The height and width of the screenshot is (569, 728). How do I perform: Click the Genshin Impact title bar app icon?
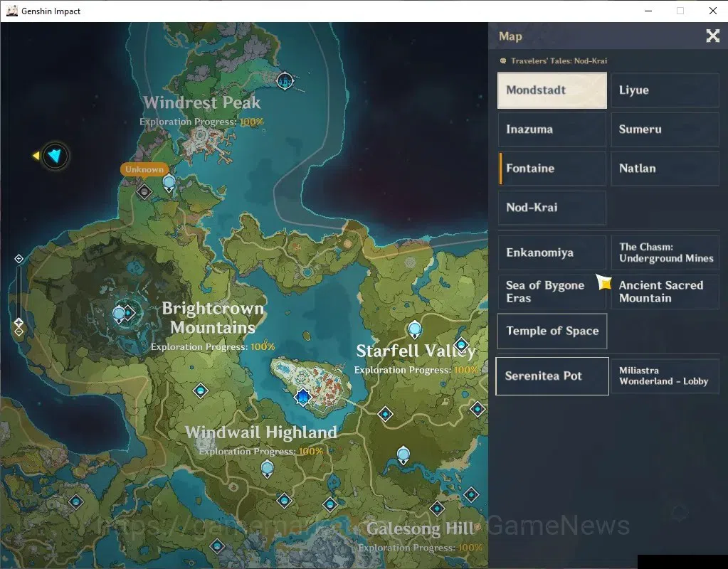pyautogui.click(x=11, y=11)
